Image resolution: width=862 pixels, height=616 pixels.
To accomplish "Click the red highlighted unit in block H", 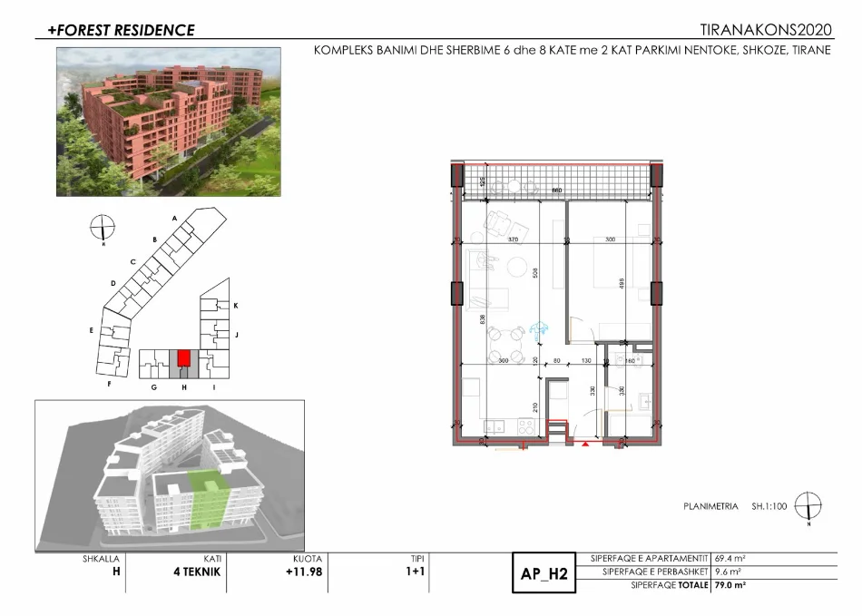I will (x=184, y=359).
